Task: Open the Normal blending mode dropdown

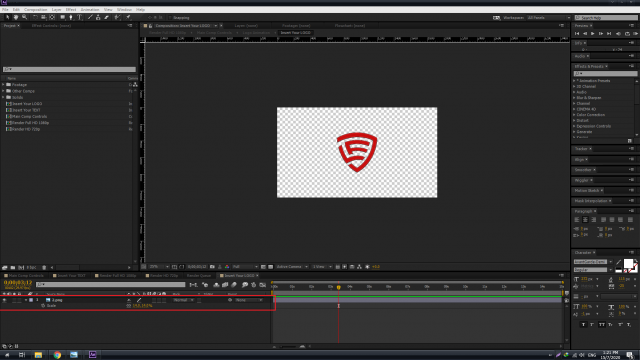Action: [x=183, y=300]
